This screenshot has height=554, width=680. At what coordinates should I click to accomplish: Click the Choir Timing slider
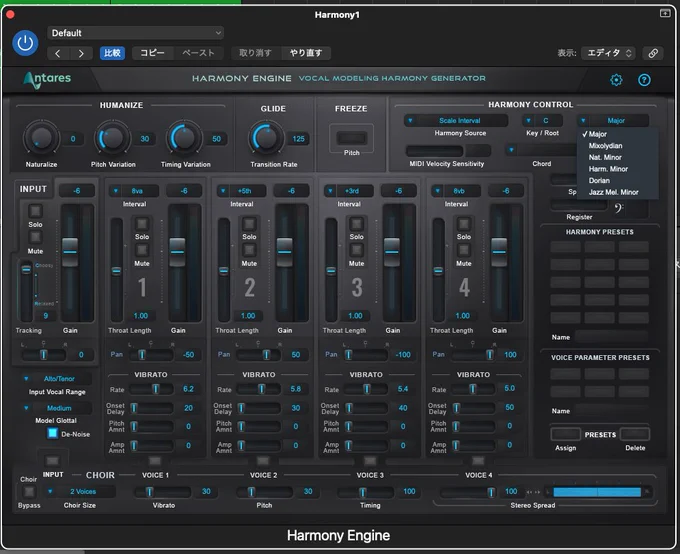pos(366,492)
